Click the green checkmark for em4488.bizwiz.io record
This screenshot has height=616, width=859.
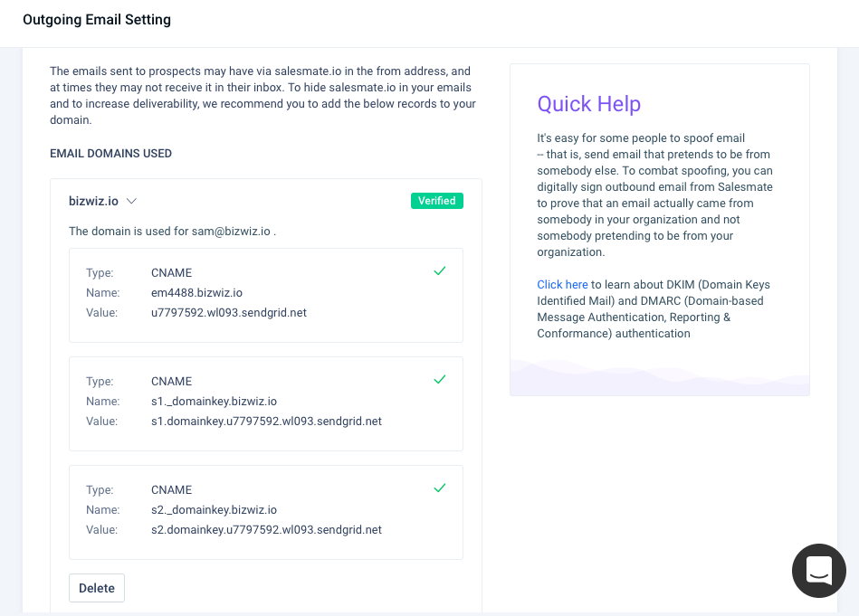click(x=439, y=271)
